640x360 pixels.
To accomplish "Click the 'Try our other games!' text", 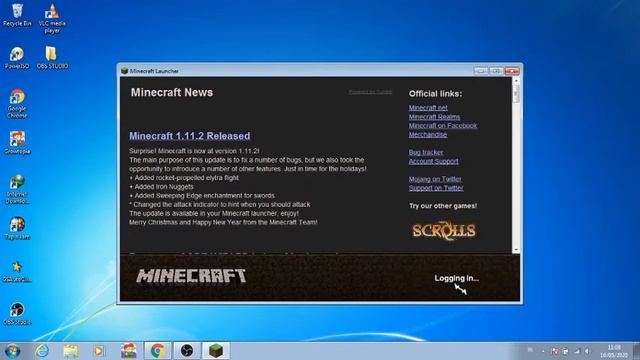I will tap(443, 206).
